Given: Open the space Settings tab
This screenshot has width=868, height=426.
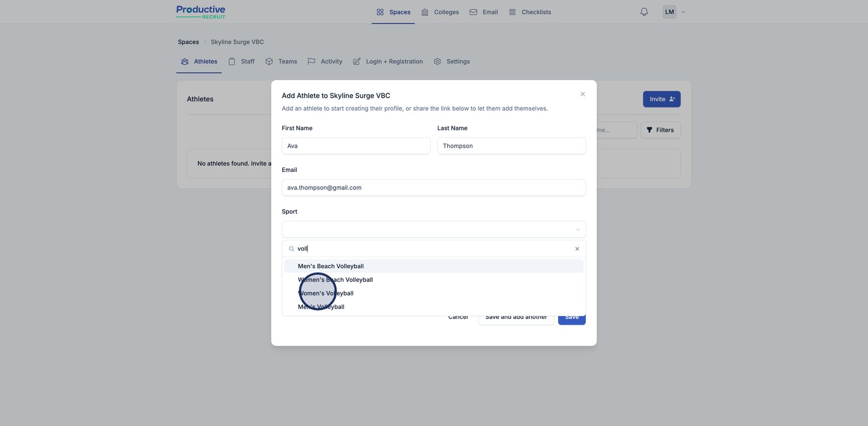Looking at the screenshot, I should click(452, 62).
